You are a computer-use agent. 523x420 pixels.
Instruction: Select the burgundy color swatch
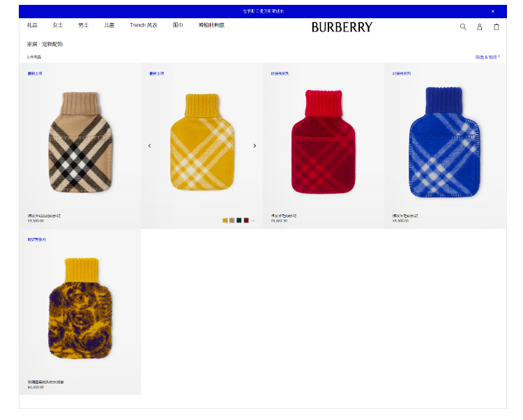pyautogui.click(x=246, y=220)
